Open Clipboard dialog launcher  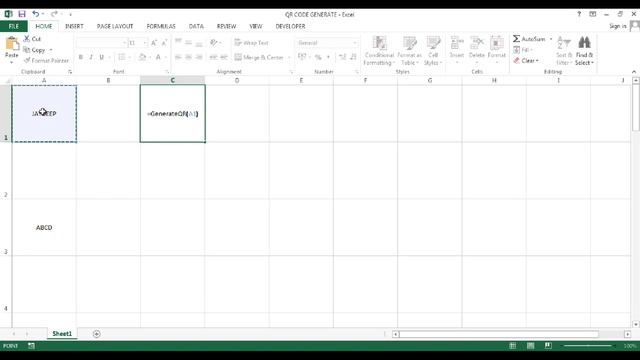tap(70, 72)
